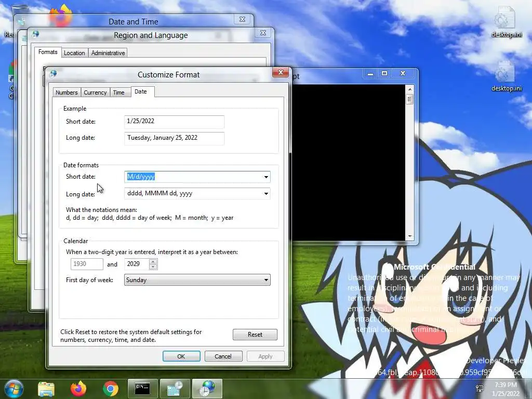
Task: Click Command Prompt scrollbar up arrow
Action: 409,89
